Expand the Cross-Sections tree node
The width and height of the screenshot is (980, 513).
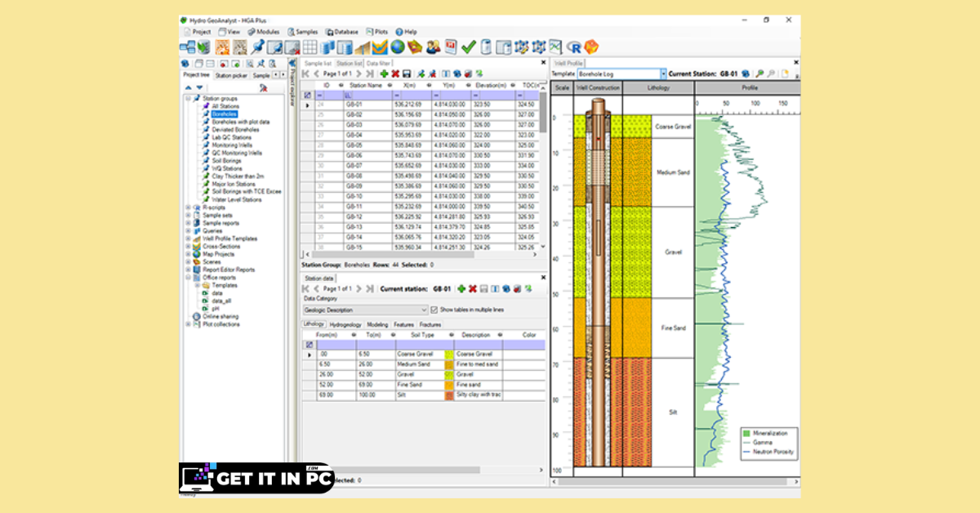[x=188, y=246]
